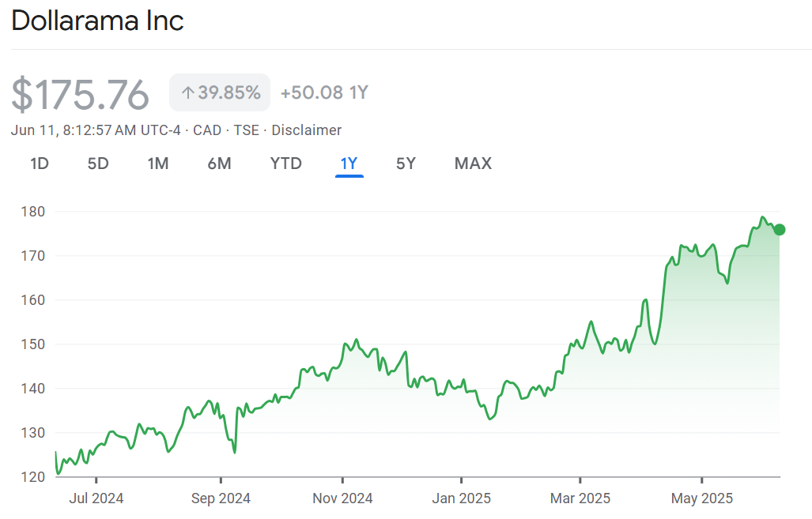The width and height of the screenshot is (812, 519).
Task: Select the YTD range tab
Action: pyautogui.click(x=286, y=164)
